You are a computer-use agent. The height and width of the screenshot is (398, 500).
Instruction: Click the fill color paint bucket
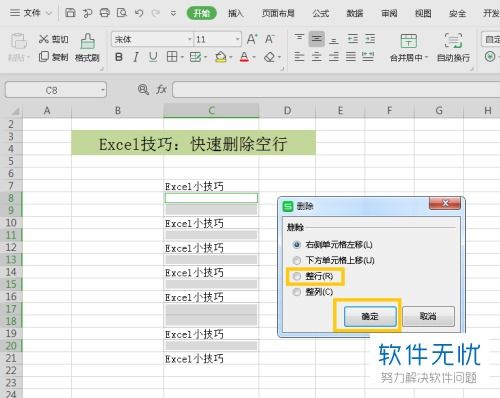(x=221, y=57)
